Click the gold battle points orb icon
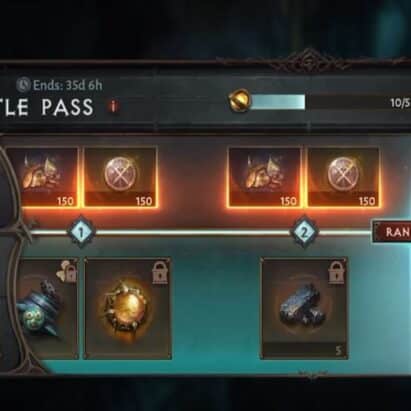 [240, 100]
